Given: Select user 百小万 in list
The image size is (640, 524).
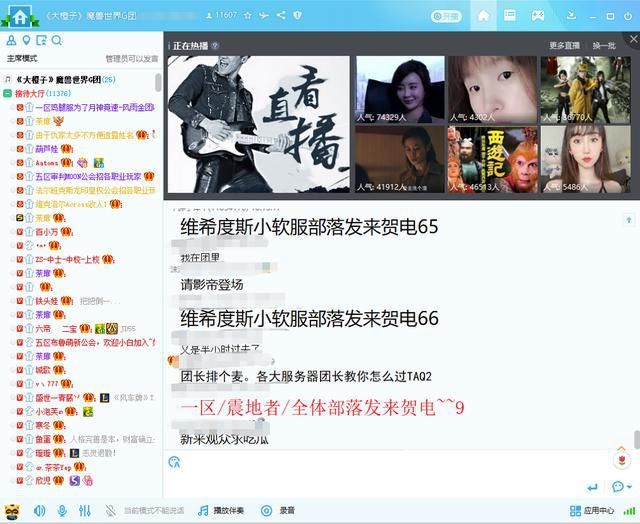Looking at the screenshot, I should pos(47,232).
